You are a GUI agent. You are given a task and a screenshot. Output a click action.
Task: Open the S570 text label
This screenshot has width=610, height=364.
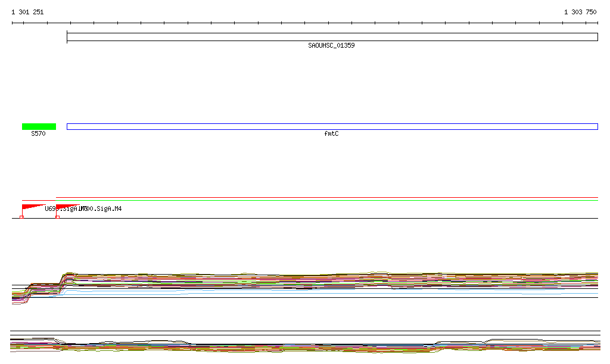(38, 134)
